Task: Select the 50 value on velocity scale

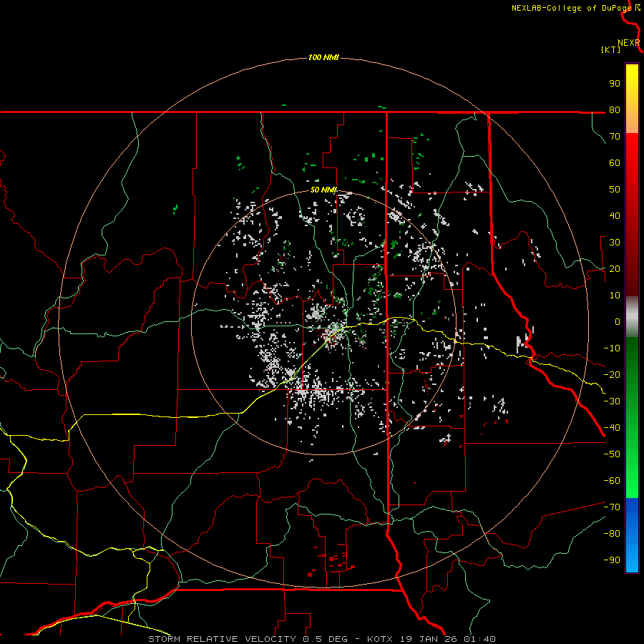Action: click(615, 190)
